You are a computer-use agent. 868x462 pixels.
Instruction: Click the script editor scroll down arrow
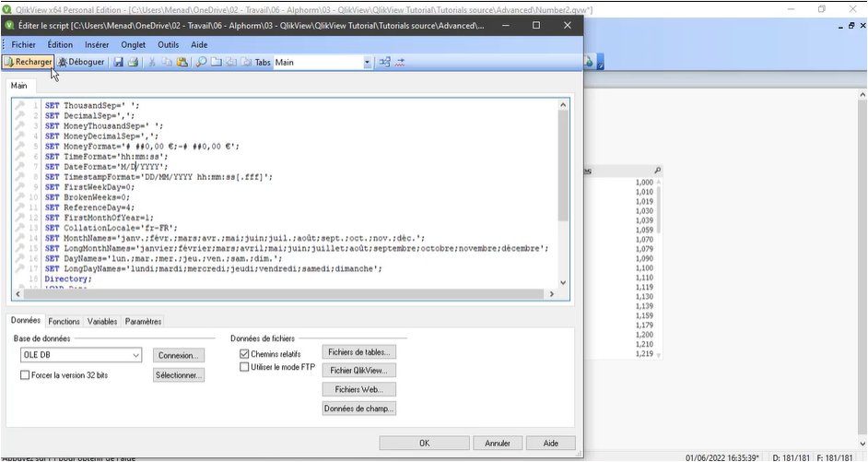click(x=563, y=282)
